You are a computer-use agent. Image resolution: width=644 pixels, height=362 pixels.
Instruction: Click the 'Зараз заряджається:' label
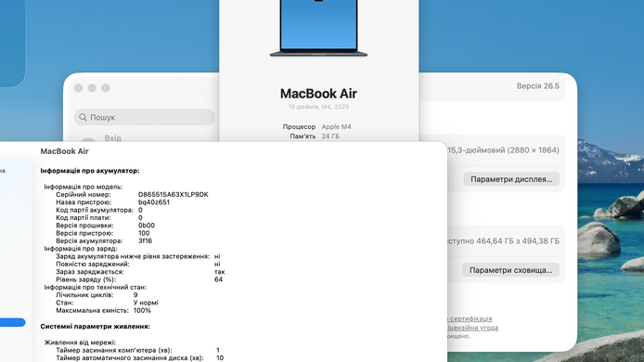point(90,272)
